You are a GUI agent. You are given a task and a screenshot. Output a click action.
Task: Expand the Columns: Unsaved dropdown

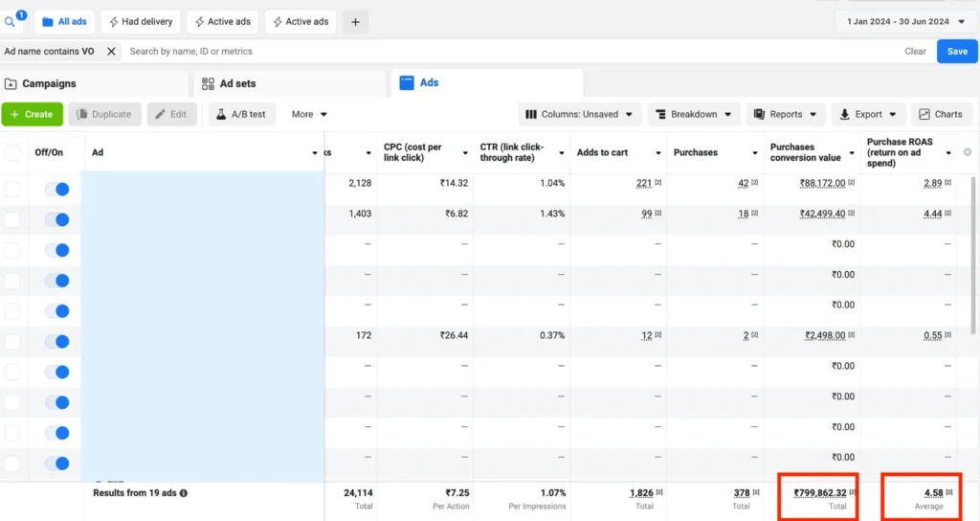point(579,115)
